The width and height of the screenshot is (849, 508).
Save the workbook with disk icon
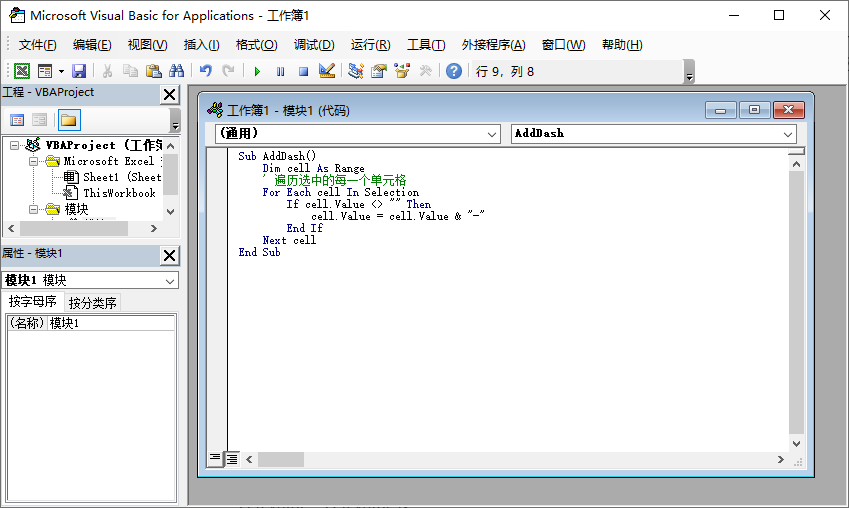click(79, 71)
